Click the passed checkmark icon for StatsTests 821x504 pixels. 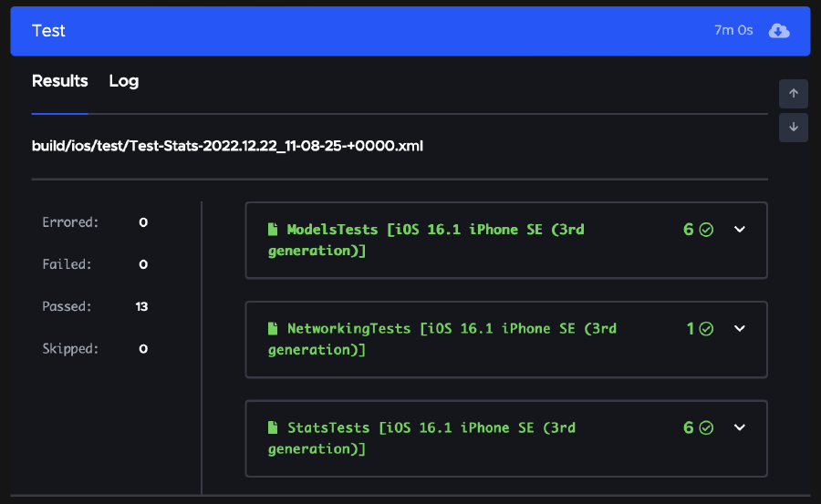[706, 428]
